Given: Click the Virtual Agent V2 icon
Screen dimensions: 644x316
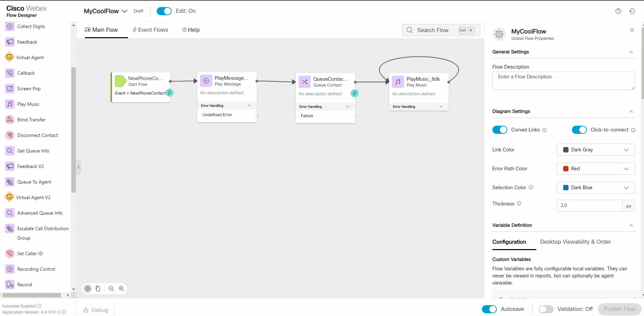Looking at the screenshot, I should pyautogui.click(x=9, y=197).
